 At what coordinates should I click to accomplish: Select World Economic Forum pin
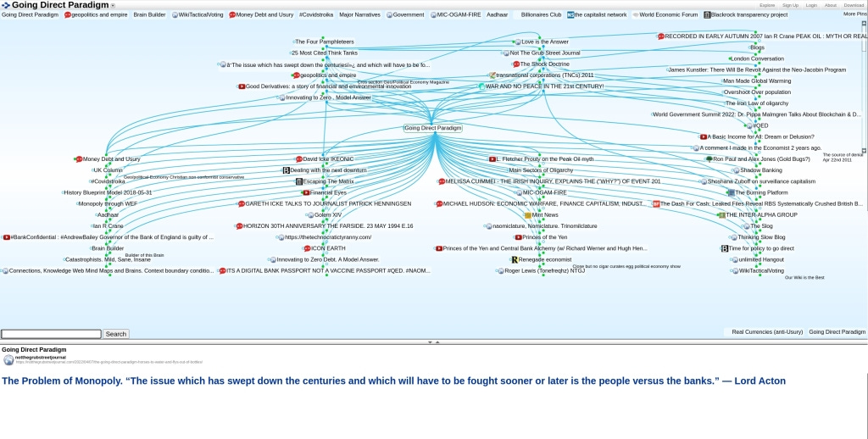pyautogui.click(x=668, y=15)
